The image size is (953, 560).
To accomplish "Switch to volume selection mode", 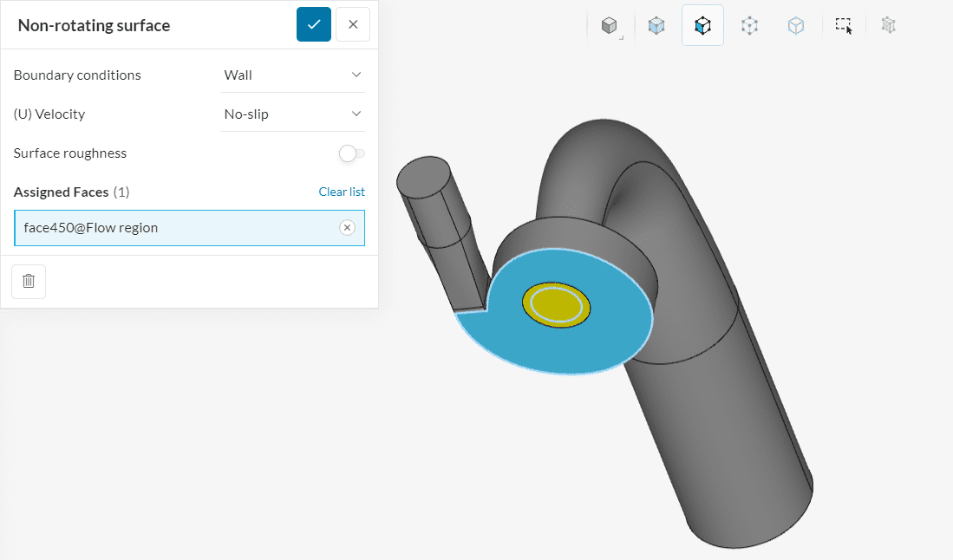I will [656, 26].
